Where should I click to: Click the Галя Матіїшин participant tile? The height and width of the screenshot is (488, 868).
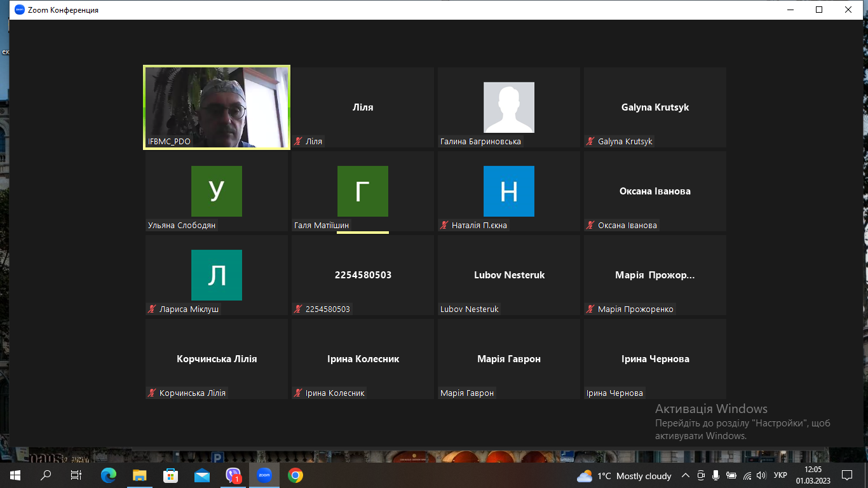coord(362,191)
